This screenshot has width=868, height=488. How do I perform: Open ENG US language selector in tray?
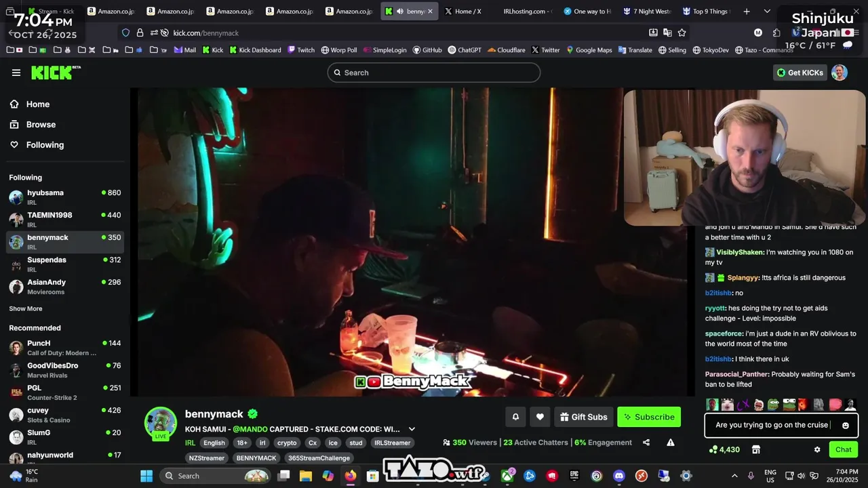[770, 476]
